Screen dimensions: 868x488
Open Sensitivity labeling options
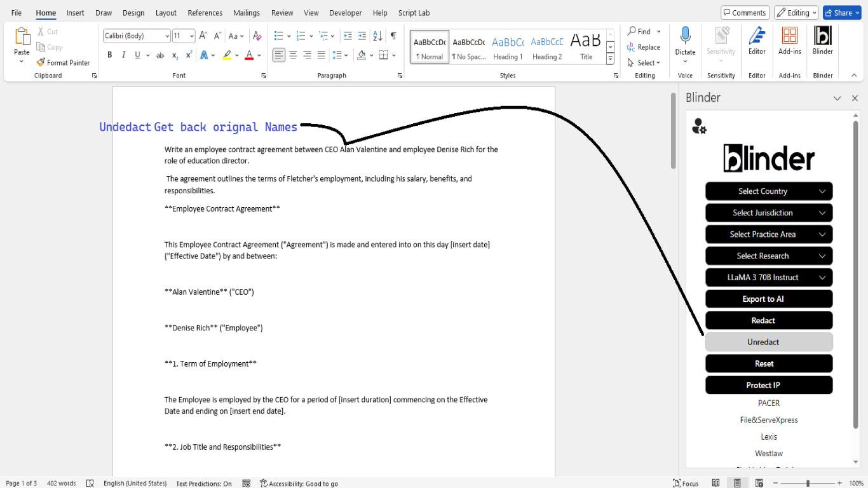721,40
